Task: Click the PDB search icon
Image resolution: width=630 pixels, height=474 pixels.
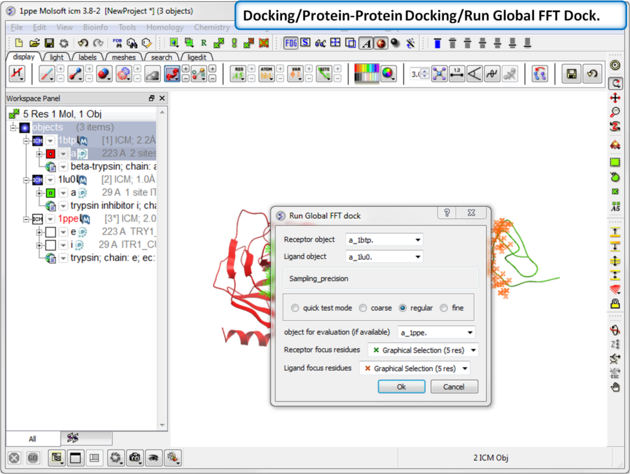Action: pos(117,43)
